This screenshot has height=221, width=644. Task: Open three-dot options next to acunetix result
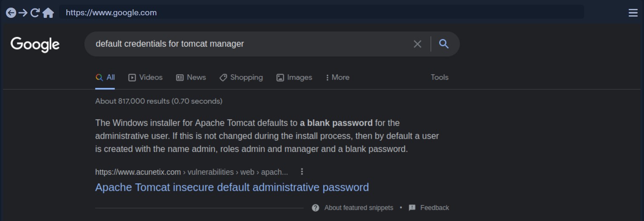(302, 172)
